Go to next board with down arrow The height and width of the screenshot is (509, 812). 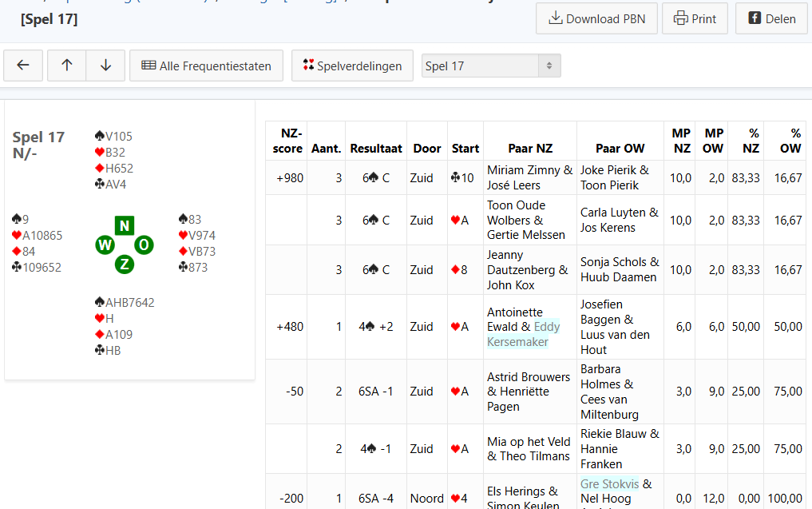(x=105, y=66)
